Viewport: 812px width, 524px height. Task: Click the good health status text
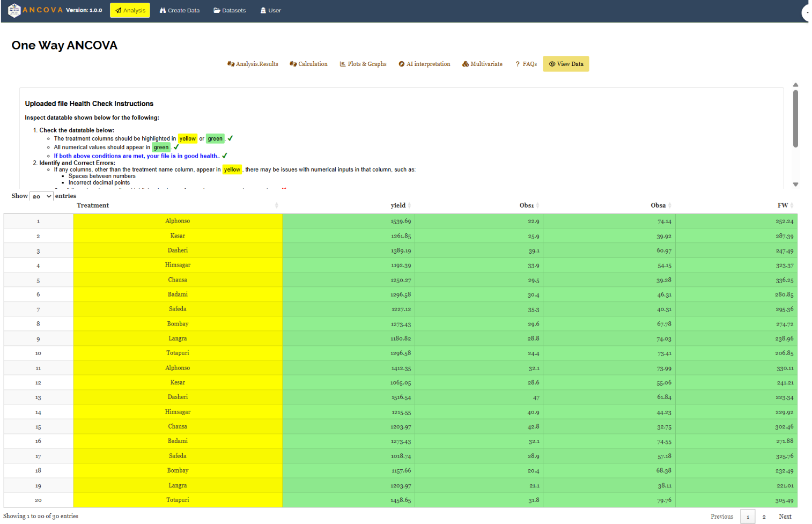136,156
